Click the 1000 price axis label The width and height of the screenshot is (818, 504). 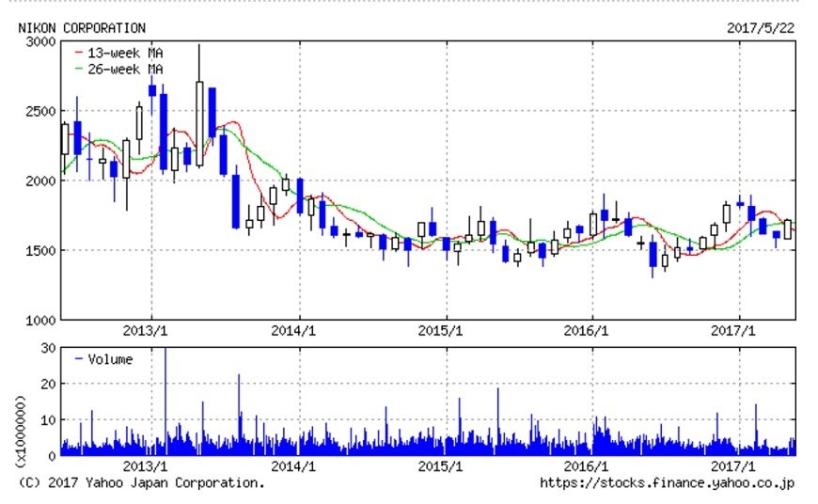[40, 321]
